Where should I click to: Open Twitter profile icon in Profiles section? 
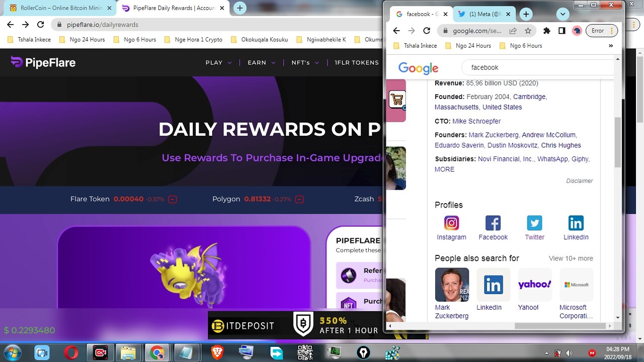coord(534,223)
